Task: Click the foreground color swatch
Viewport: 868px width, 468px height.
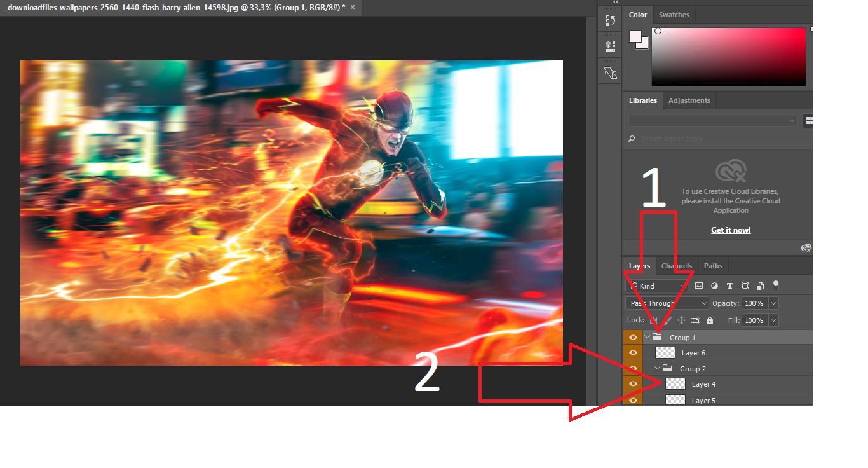Action: pos(635,36)
